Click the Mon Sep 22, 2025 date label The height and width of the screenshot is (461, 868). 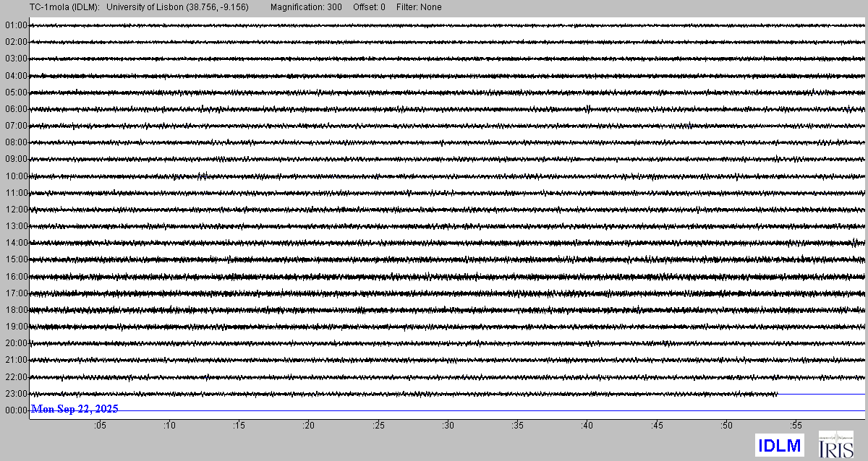(x=75, y=410)
